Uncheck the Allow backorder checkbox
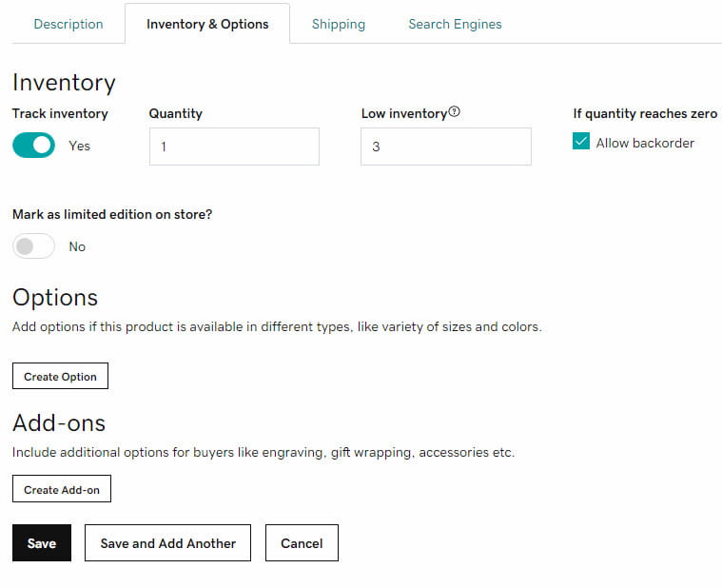 click(581, 141)
